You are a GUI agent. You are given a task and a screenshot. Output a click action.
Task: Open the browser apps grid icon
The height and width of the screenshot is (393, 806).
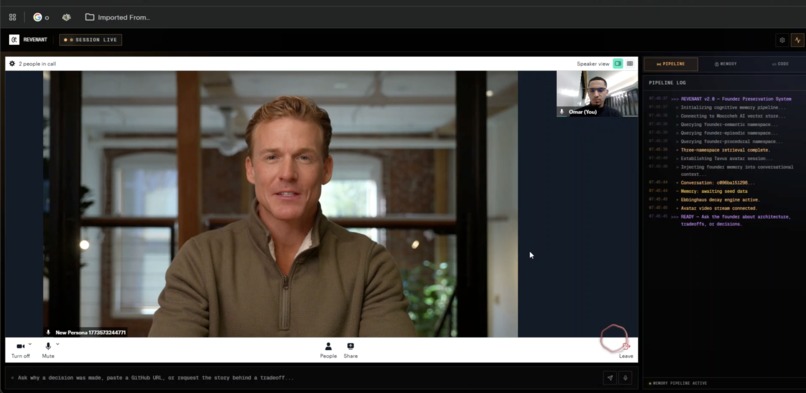(12, 17)
